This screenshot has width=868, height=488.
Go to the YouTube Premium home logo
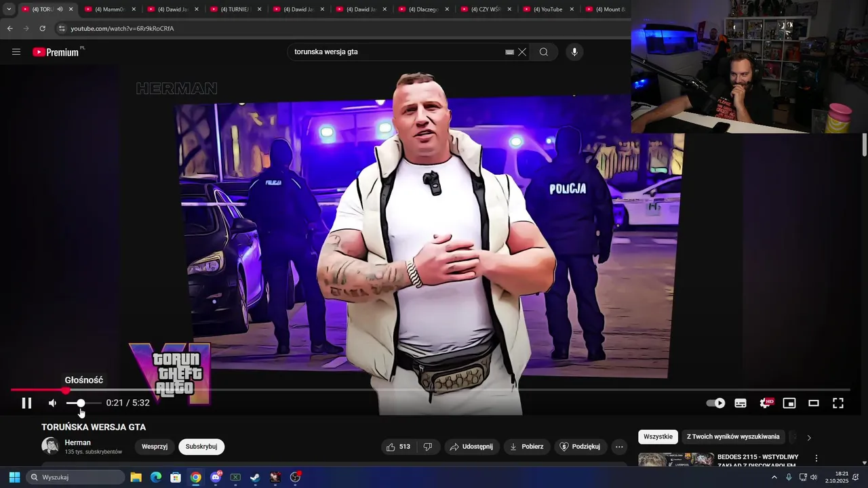(56, 52)
